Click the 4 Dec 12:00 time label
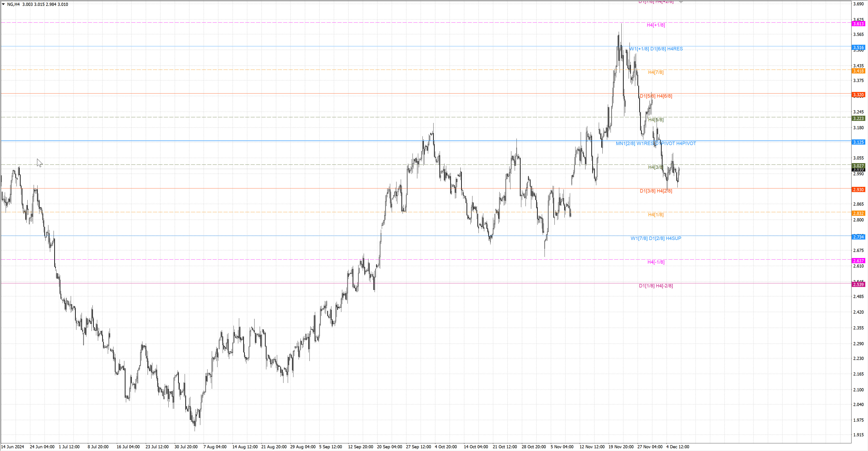Screen dimensions: 868x451 tap(678, 447)
